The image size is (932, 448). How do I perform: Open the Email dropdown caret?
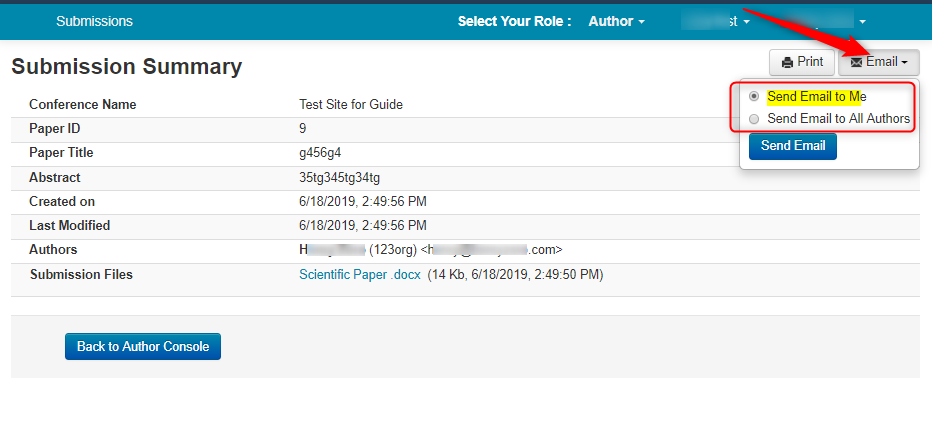tap(904, 63)
